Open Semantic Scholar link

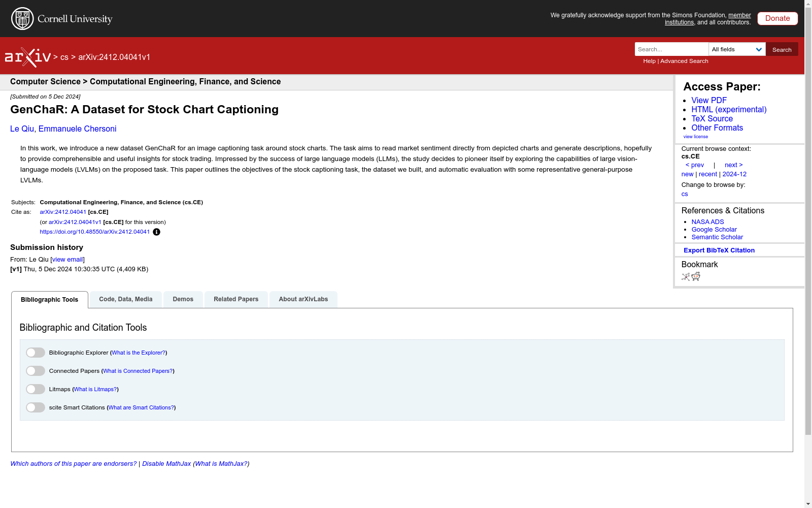tap(717, 237)
